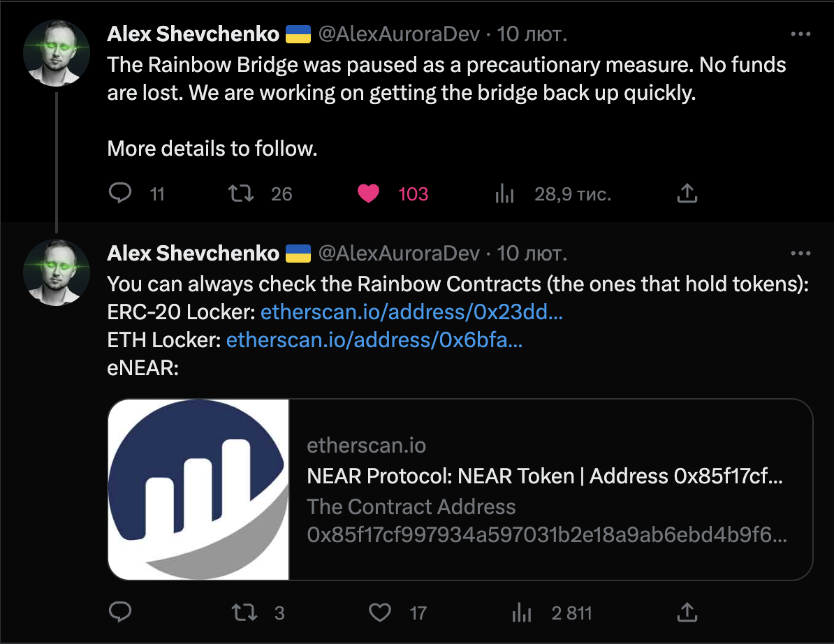The height and width of the screenshot is (644, 834).
Task: Open the etherscan NEAR Token link card image
Action: [x=198, y=489]
